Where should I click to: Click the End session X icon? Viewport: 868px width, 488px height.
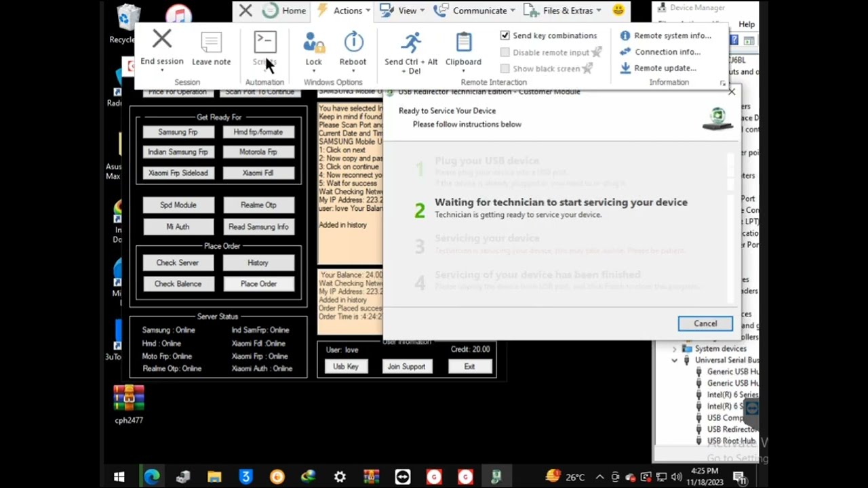tap(162, 40)
